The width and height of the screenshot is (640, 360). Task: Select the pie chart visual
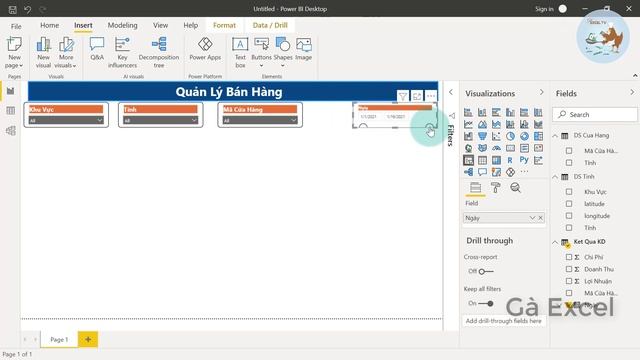pos(510,136)
